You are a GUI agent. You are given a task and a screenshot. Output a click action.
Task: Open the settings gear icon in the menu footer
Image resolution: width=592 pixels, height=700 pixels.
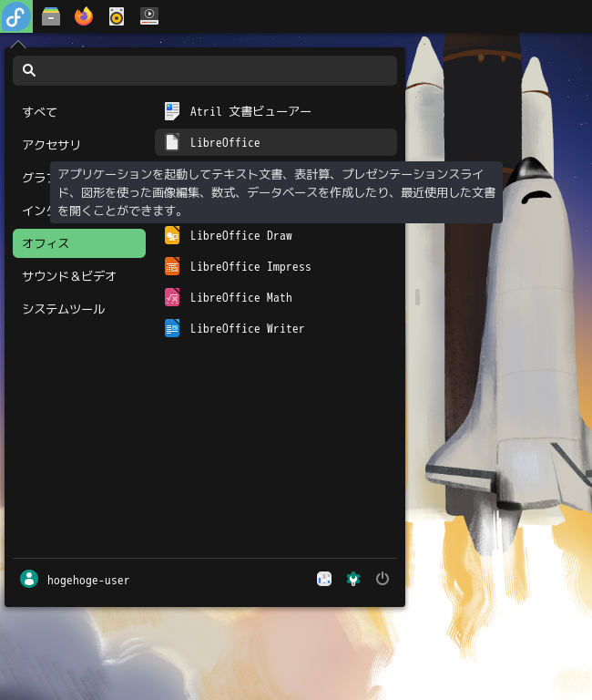352,579
